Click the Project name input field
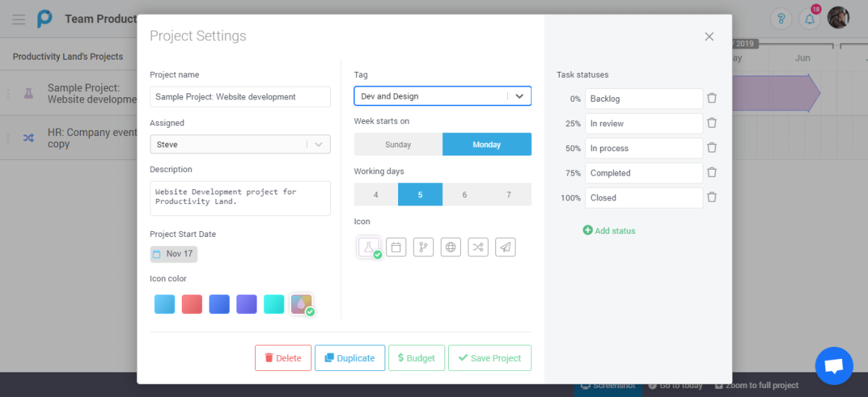 (x=239, y=96)
